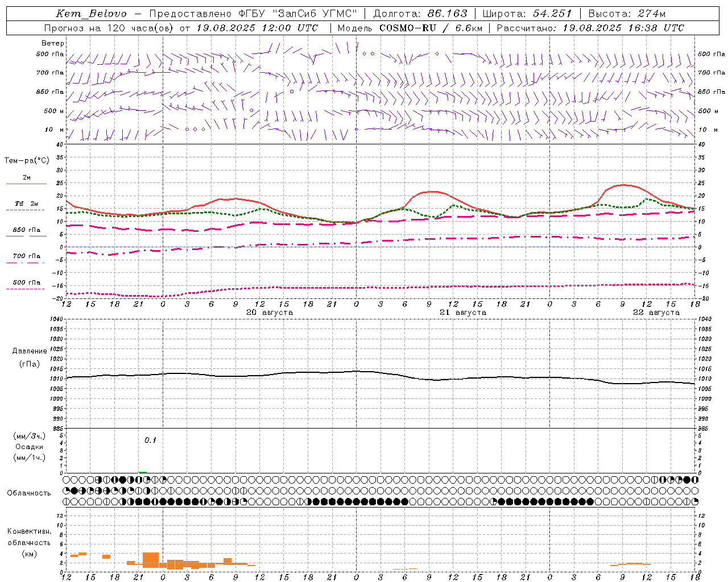Select the Прогноз на 120 часа(ов) text

point(110,28)
